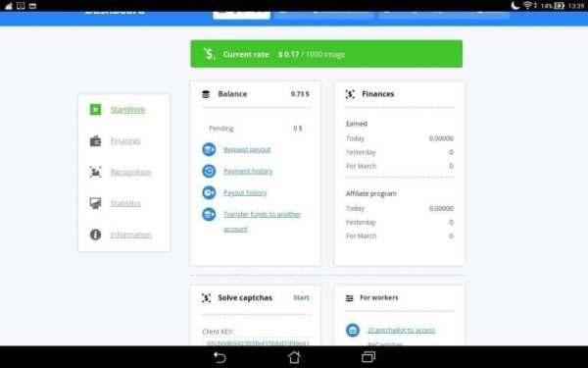This screenshot has width=588, height=368.
Task: Click the Balance coins stack icon
Action: (x=206, y=94)
